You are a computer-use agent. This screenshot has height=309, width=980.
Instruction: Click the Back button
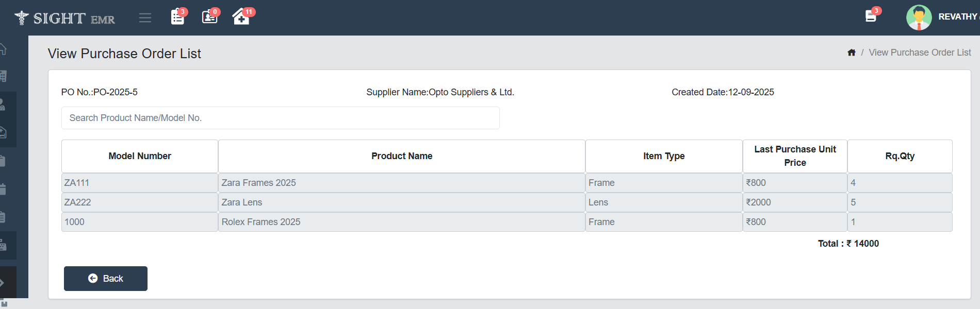[106, 279]
